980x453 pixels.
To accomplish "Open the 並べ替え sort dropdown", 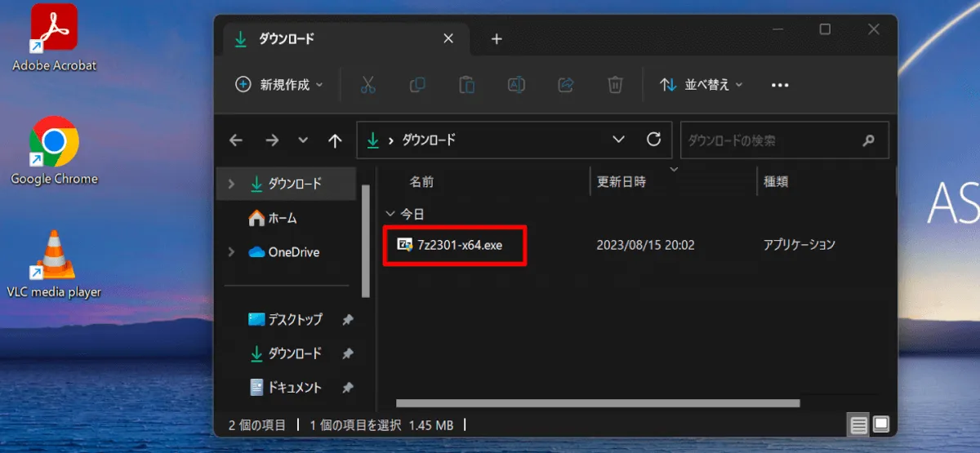I will pos(702,85).
